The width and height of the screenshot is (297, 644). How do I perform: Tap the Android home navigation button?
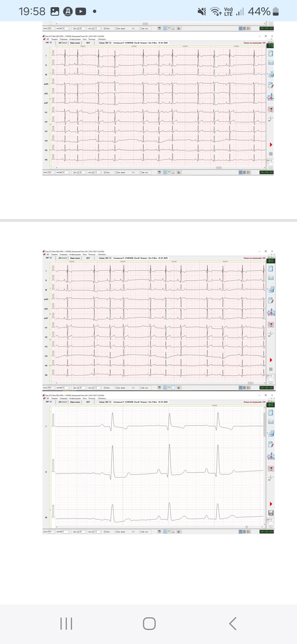click(x=149, y=624)
